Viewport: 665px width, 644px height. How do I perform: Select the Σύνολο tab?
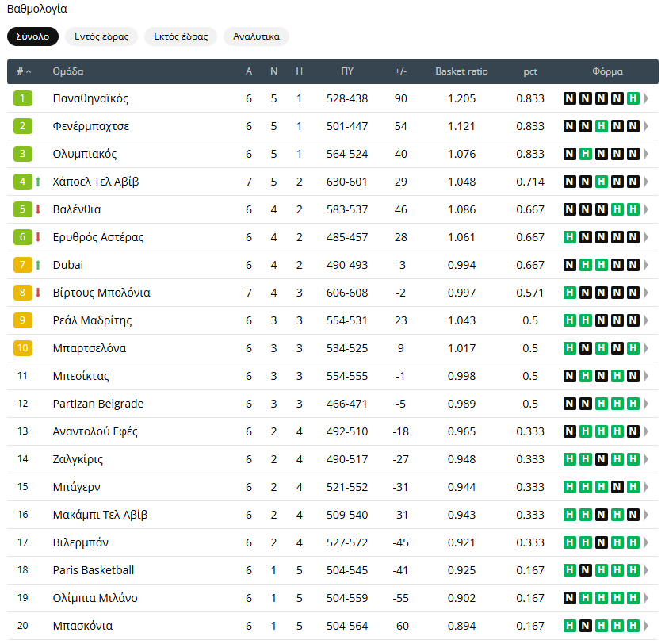[x=32, y=36]
